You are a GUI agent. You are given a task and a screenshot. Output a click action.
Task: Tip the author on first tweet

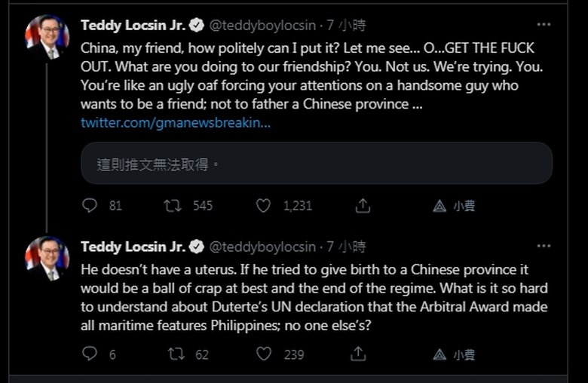click(x=441, y=205)
